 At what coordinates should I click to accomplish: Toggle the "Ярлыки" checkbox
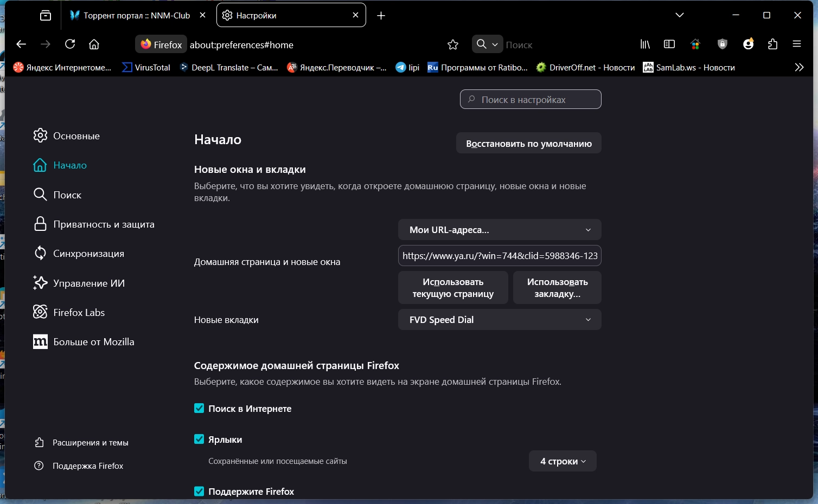199,440
